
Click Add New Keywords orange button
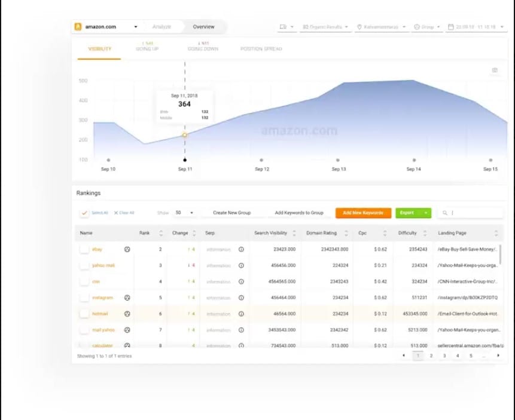tap(363, 213)
